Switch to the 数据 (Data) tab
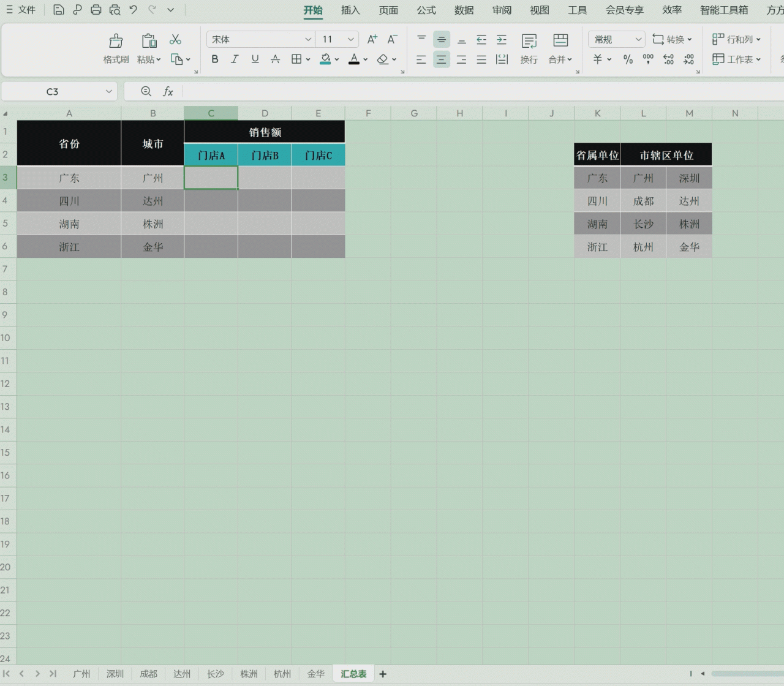 coord(464,10)
